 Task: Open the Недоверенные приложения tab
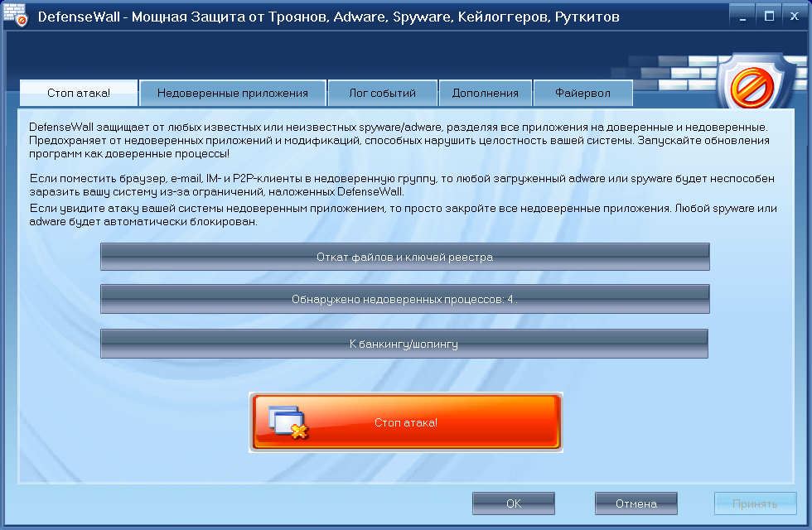[x=233, y=93]
